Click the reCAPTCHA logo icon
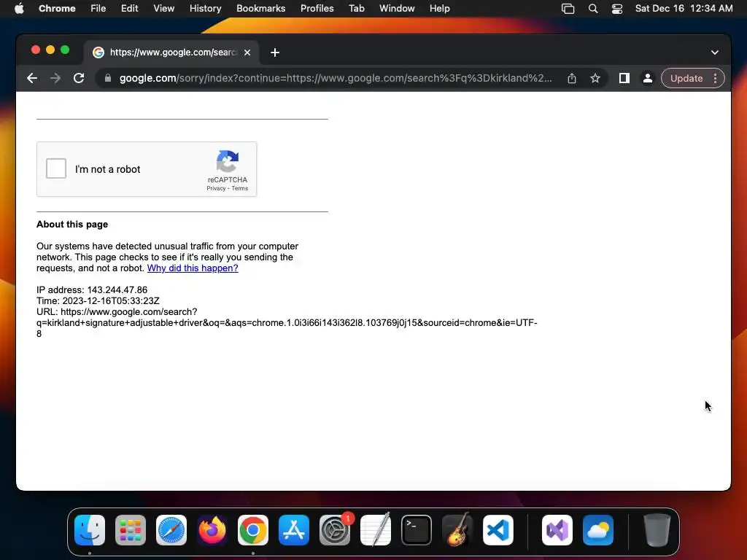The height and width of the screenshot is (560, 747). [x=228, y=161]
